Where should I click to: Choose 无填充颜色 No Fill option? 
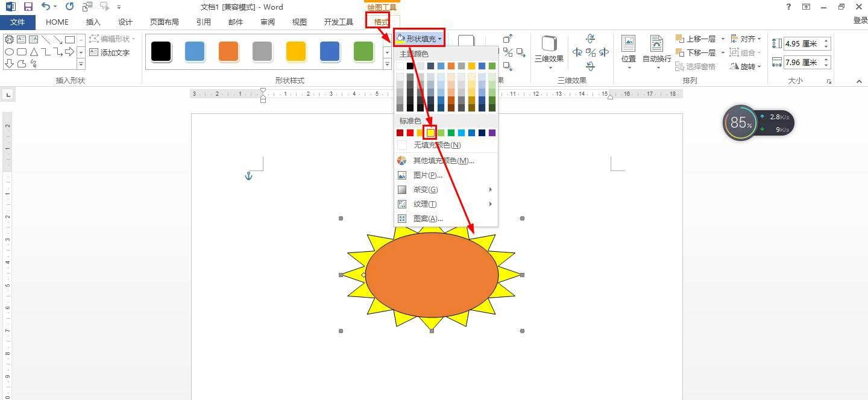446,145
